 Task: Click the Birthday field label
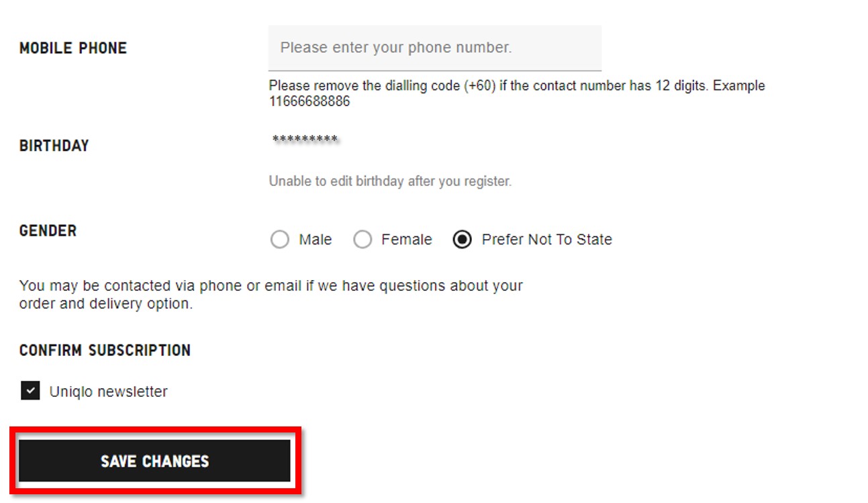pos(54,146)
